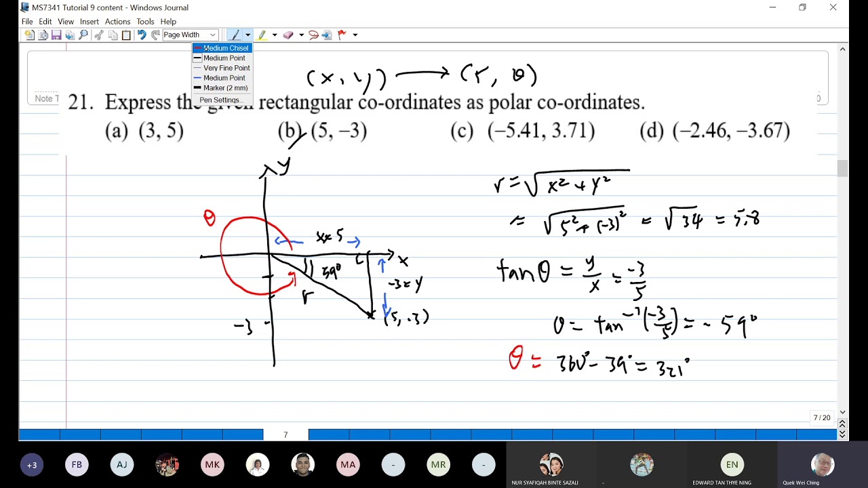Select Edward Tan Thye Ning tile
Image resolution: width=868 pixels, height=488 pixels.
pyautogui.click(x=732, y=465)
